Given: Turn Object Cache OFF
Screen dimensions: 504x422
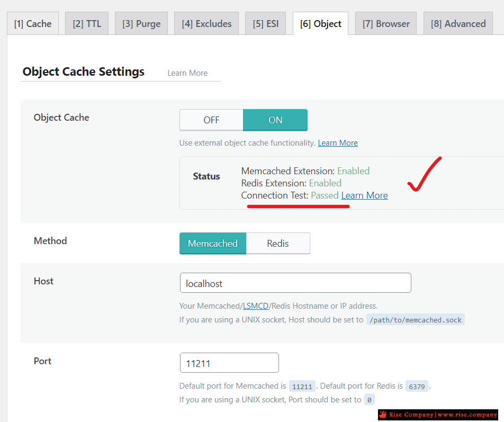Looking at the screenshot, I should [211, 120].
